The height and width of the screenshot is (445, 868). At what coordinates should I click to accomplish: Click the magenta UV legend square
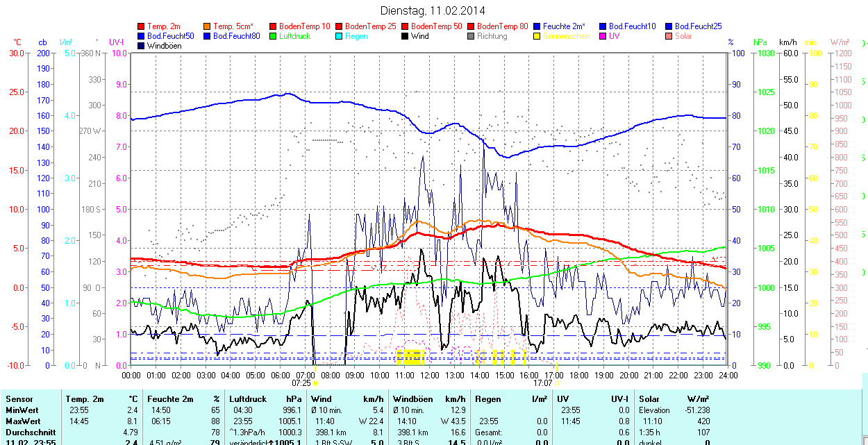(x=603, y=36)
